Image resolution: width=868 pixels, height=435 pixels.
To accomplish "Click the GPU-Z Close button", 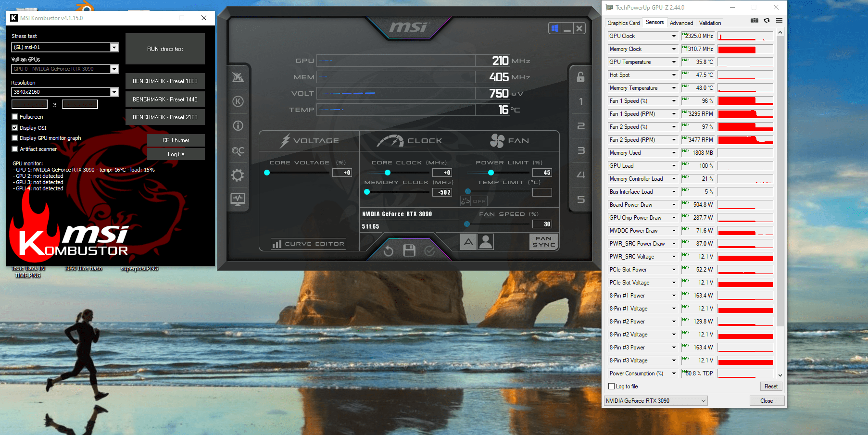I will click(767, 401).
